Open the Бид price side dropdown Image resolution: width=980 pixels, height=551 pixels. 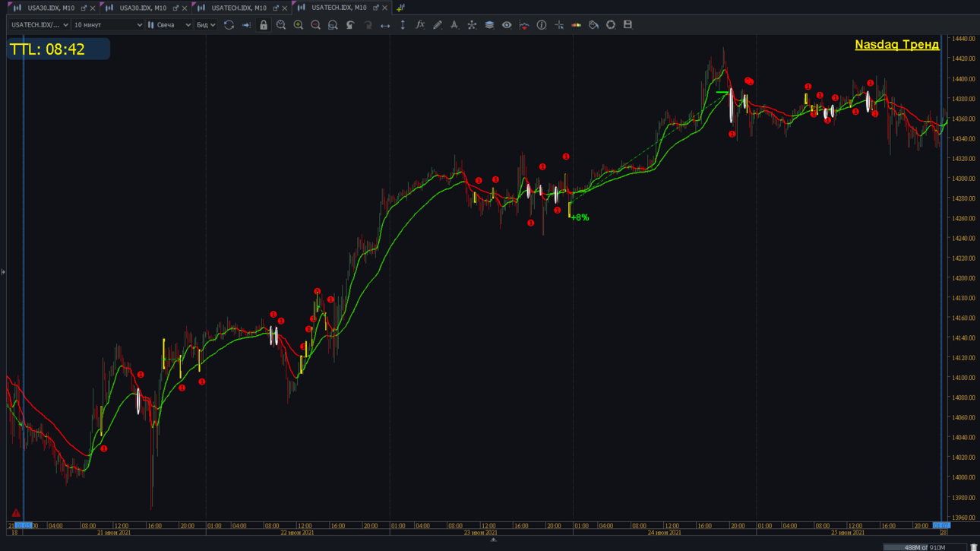tap(206, 25)
